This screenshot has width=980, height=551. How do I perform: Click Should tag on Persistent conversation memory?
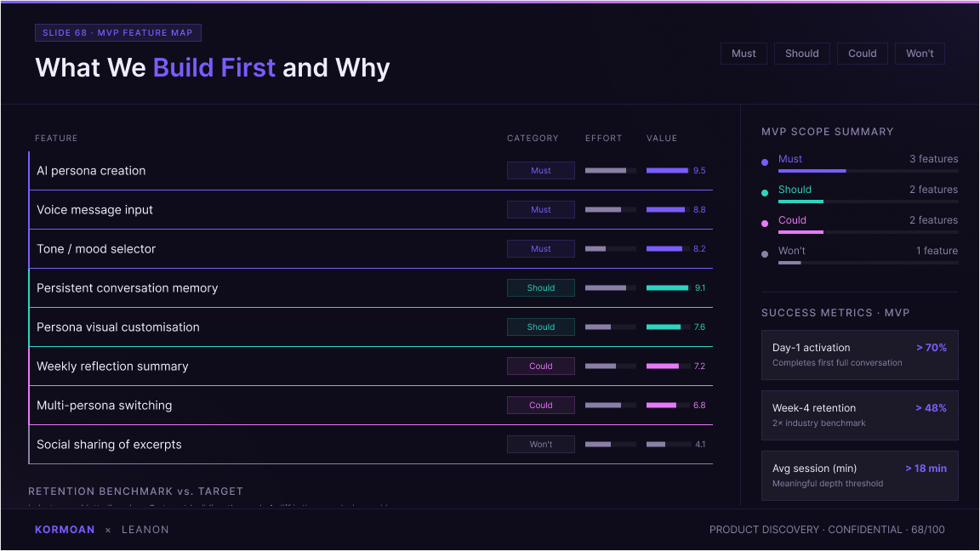pyautogui.click(x=541, y=288)
